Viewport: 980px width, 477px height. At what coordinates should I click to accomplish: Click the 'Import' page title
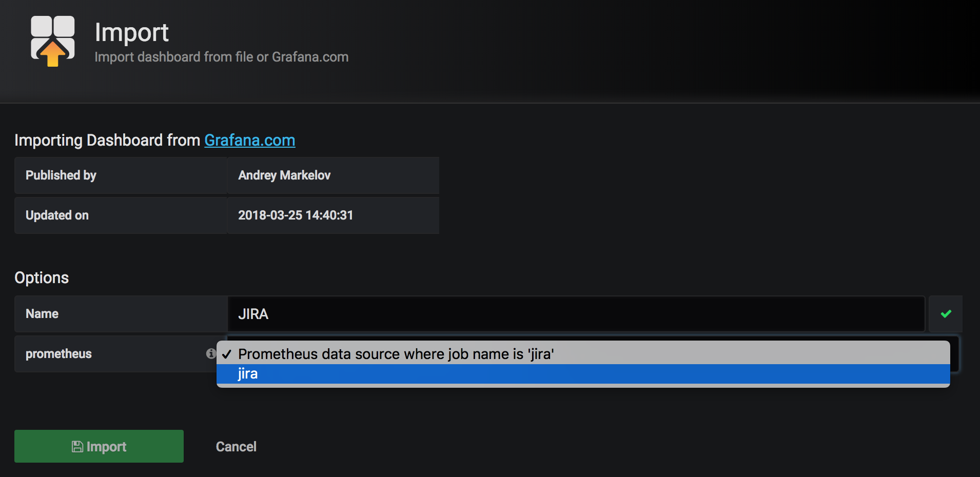click(x=132, y=33)
